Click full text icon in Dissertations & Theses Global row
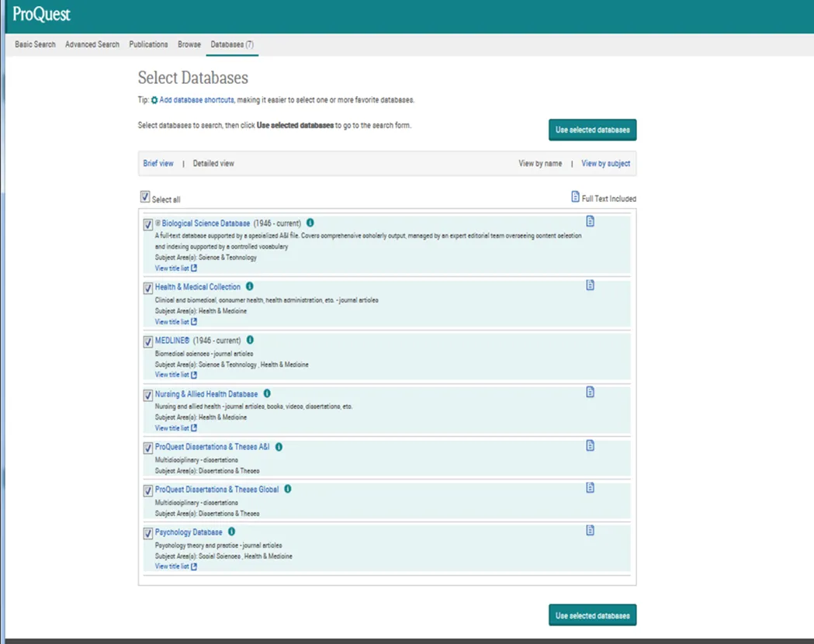This screenshot has width=814, height=644. [x=591, y=487]
